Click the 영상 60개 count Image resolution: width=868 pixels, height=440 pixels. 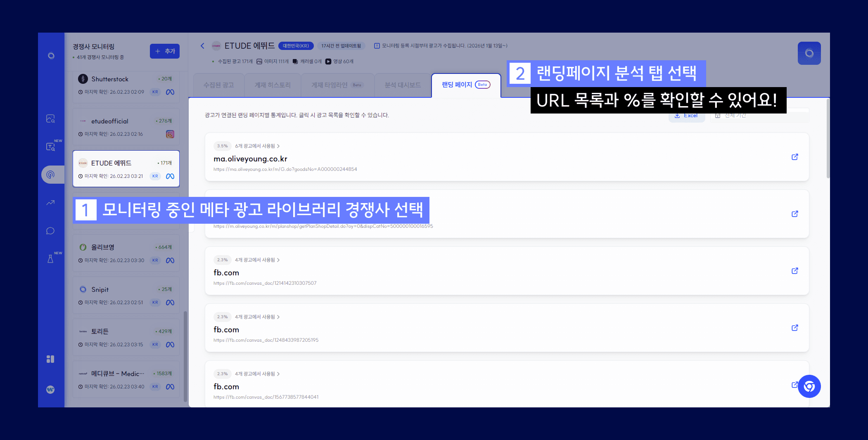tap(339, 62)
